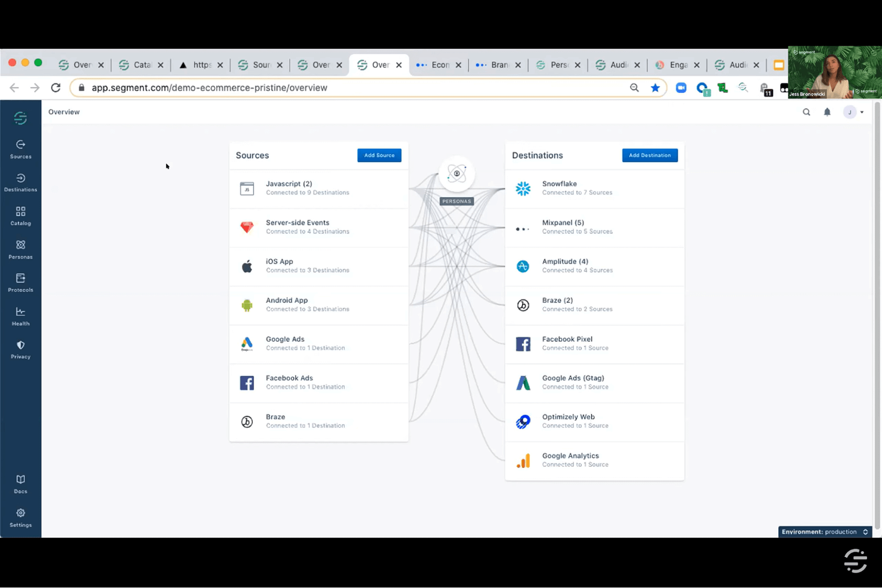Image resolution: width=882 pixels, height=588 pixels.
Task: Click the Apple logo for iOS App
Action: tap(247, 266)
